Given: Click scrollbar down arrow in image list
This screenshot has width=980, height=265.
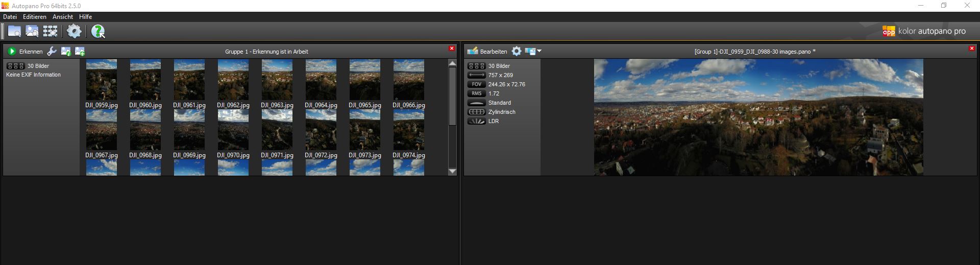Looking at the screenshot, I should [452, 172].
